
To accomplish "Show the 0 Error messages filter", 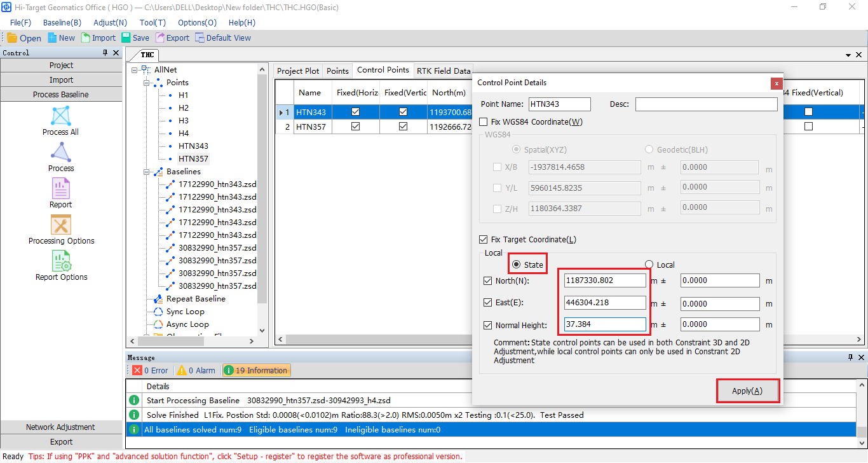I will pos(151,370).
